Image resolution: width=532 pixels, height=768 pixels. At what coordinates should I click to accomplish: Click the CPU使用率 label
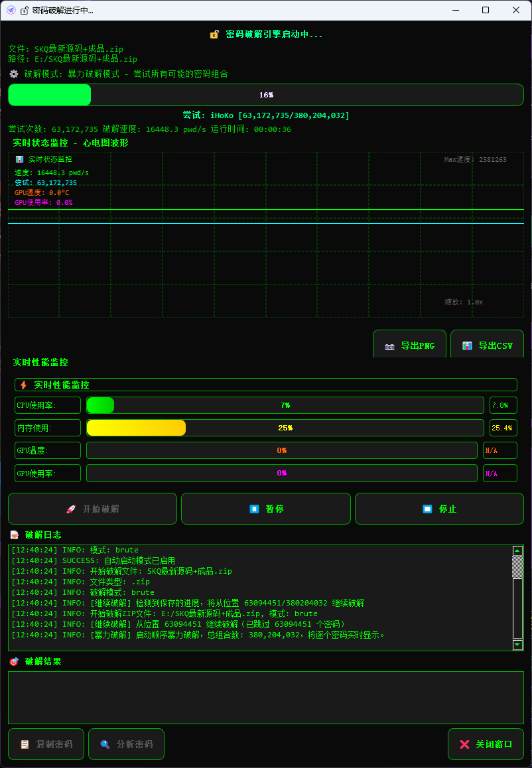[48, 405]
